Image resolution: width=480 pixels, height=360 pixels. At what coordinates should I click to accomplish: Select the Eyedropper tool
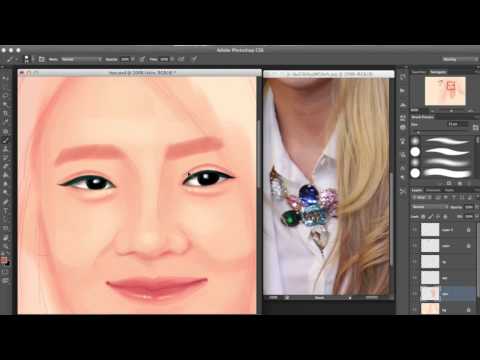tap(5, 122)
